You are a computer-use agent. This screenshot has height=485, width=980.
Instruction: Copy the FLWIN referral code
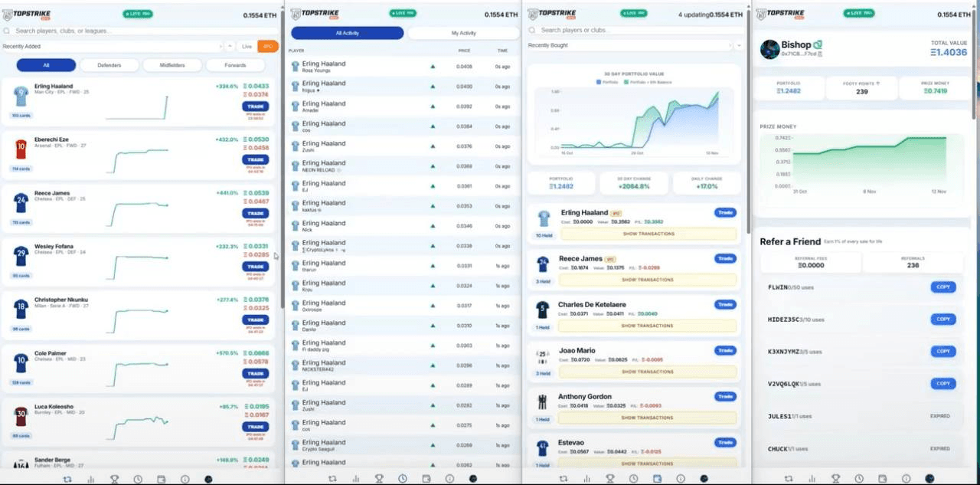point(943,287)
